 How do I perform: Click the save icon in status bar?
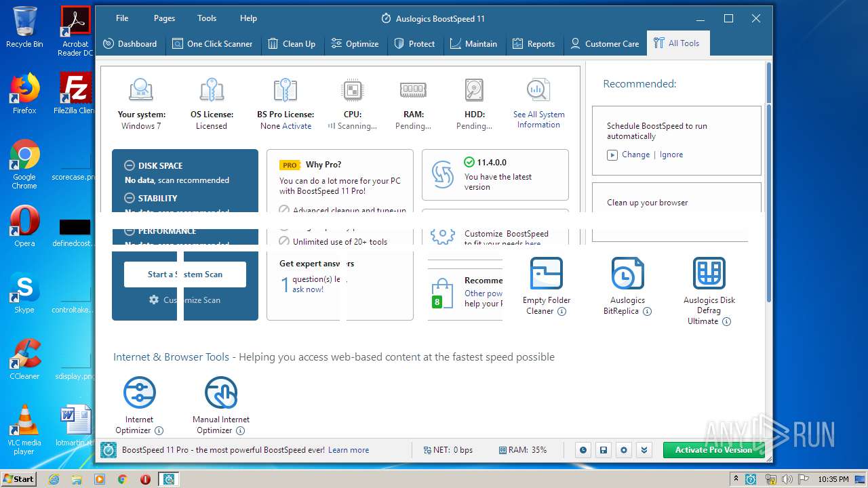pos(603,450)
